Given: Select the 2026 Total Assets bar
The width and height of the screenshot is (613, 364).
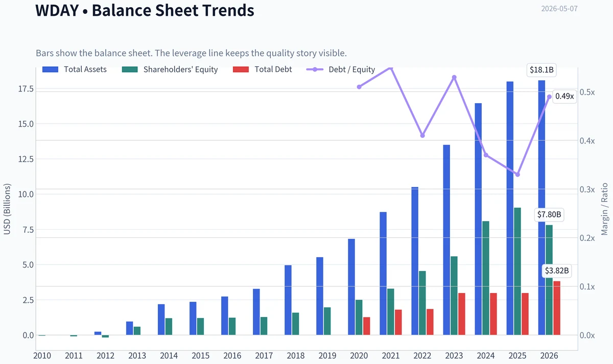Looking at the screenshot, I should click(x=541, y=208).
